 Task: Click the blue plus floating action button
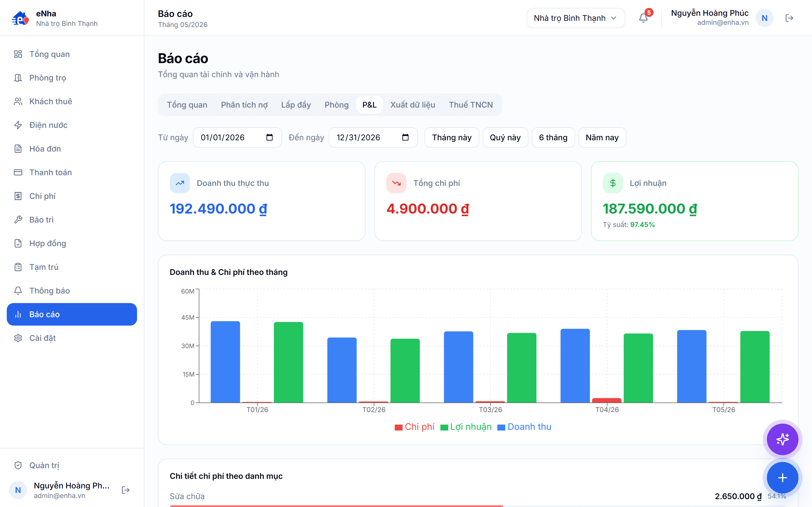pyautogui.click(x=782, y=477)
